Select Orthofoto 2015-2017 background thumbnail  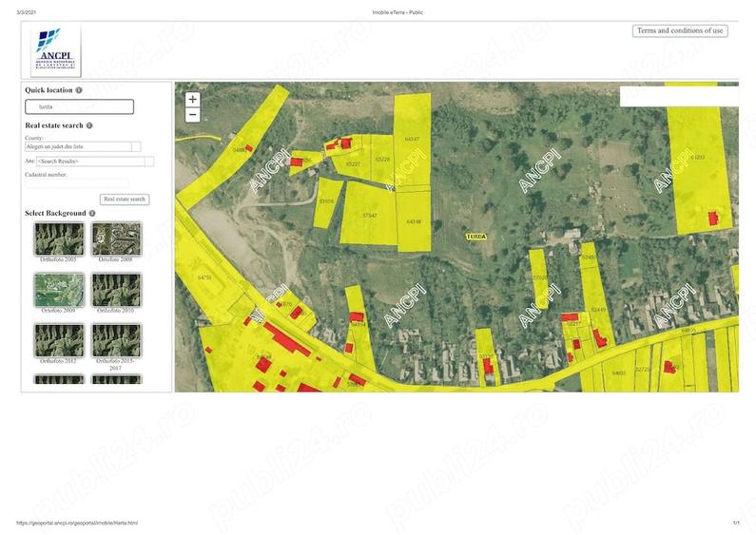116,341
